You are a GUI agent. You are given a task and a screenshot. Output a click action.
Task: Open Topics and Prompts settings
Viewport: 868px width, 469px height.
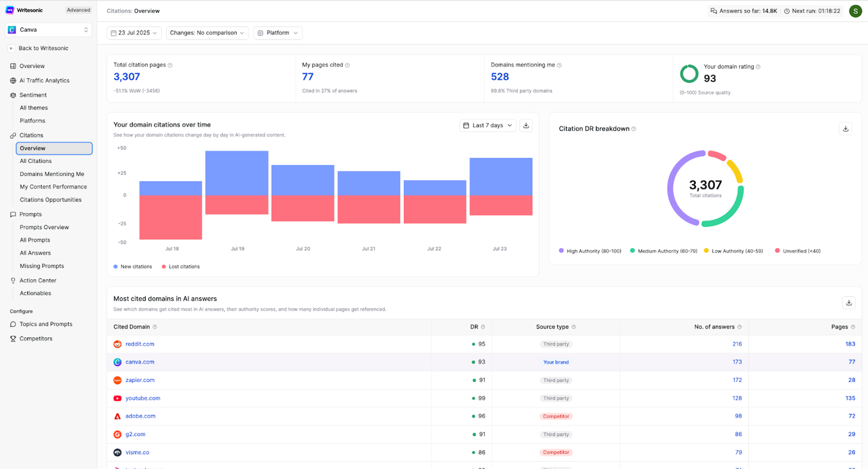[x=46, y=324]
